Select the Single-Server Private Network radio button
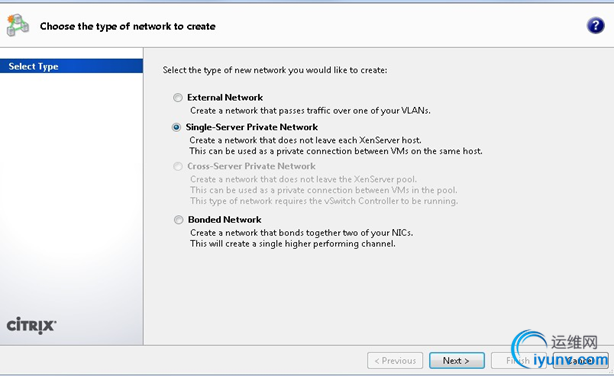This screenshot has width=614, height=376. click(176, 127)
